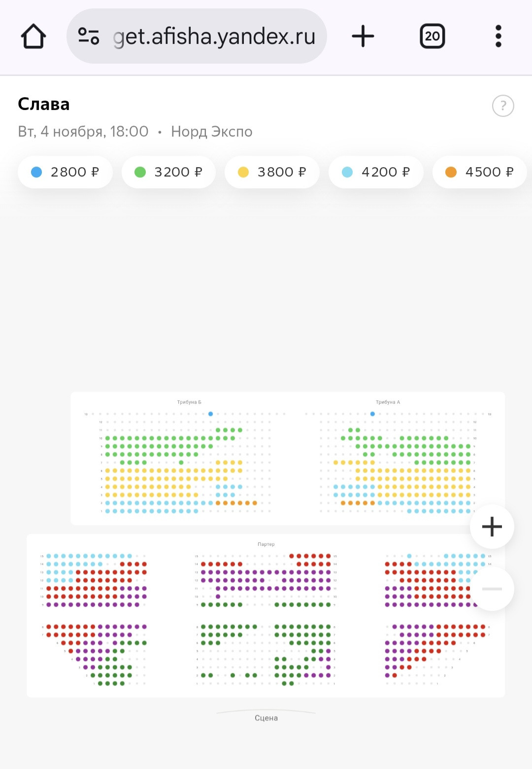The width and height of the screenshot is (532, 769).
Task: Select the 4200 ₽ price chip
Action: pyautogui.click(x=376, y=172)
